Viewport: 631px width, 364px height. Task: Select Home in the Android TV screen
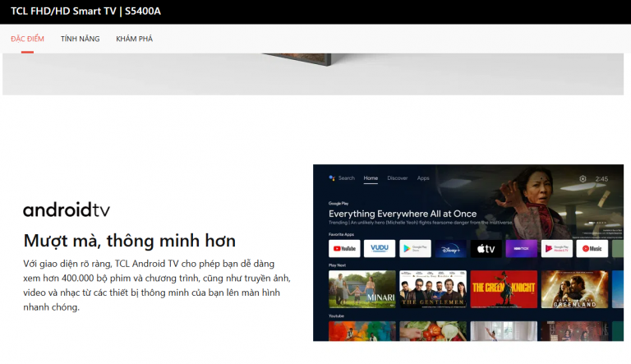(371, 178)
